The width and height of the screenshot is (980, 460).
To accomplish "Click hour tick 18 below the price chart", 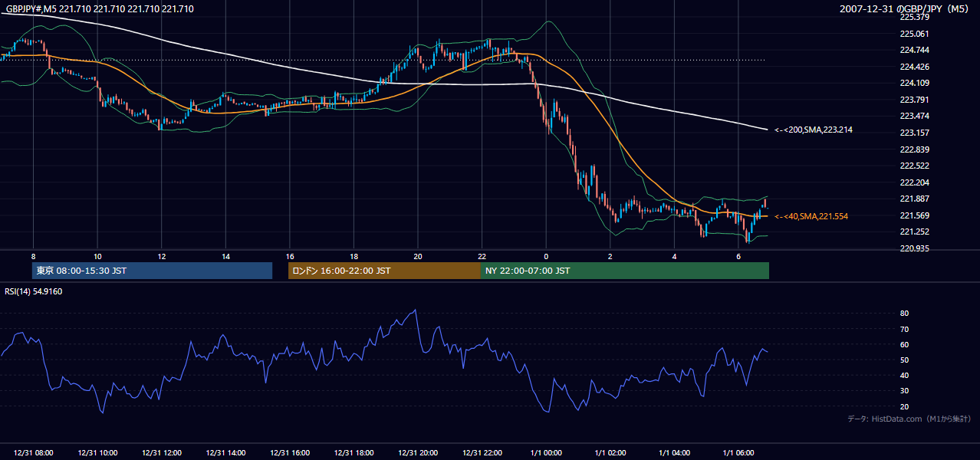I will click(x=354, y=256).
